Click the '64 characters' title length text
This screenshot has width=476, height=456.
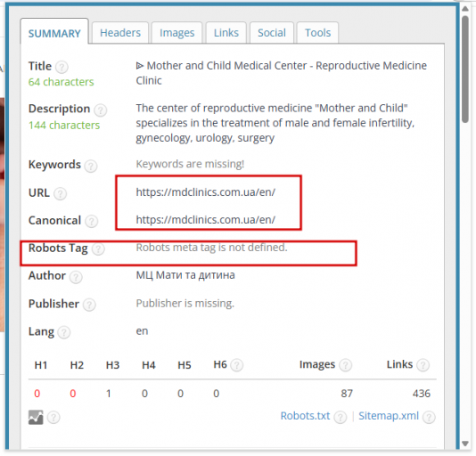pyautogui.click(x=61, y=82)
